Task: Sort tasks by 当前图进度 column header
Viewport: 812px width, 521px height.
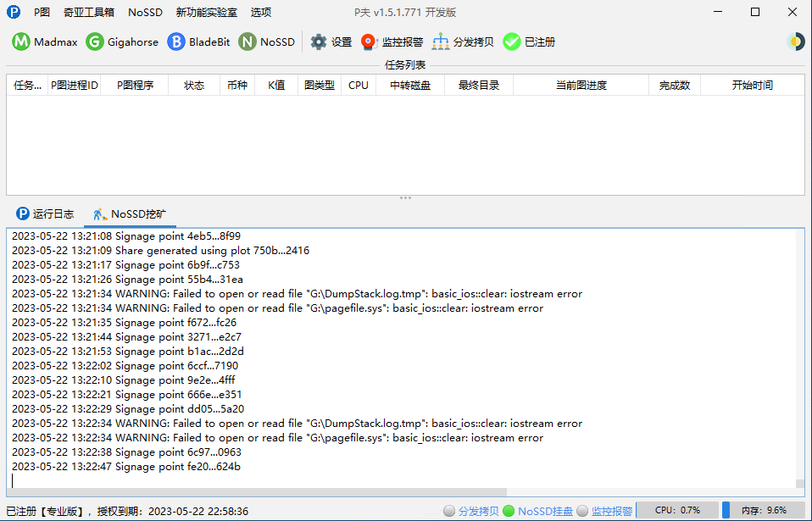Action: click(581, 85)
